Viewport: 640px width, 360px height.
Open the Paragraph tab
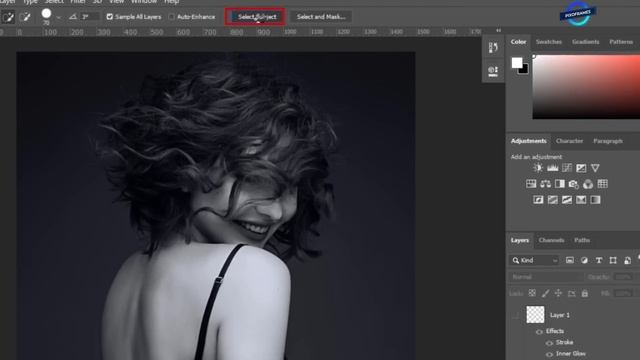(x=608, y=141)
